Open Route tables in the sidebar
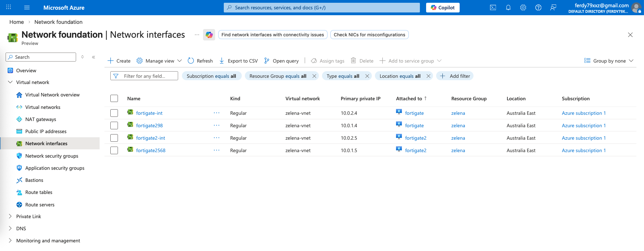This screenshot has height=251, width=644. coord(39,192)
